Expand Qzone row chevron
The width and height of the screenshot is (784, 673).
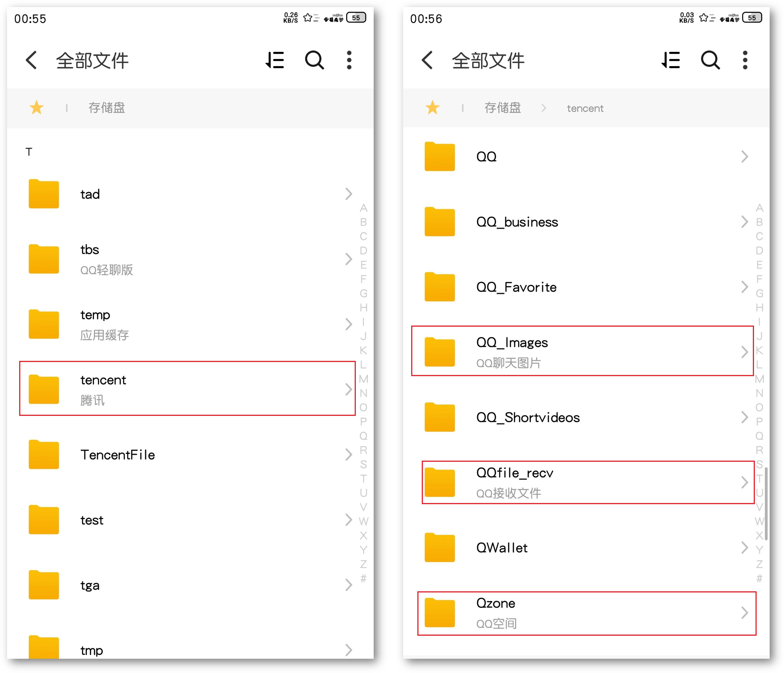744,613
